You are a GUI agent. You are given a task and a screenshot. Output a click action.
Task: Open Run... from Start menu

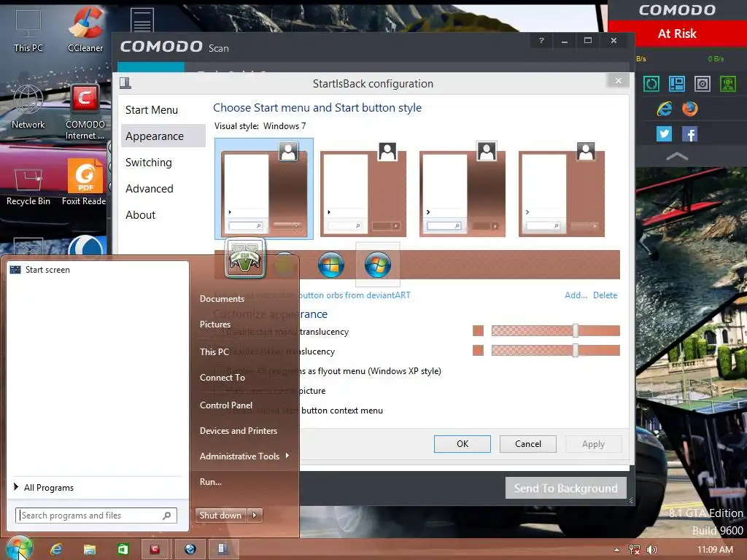coord(211,481)
